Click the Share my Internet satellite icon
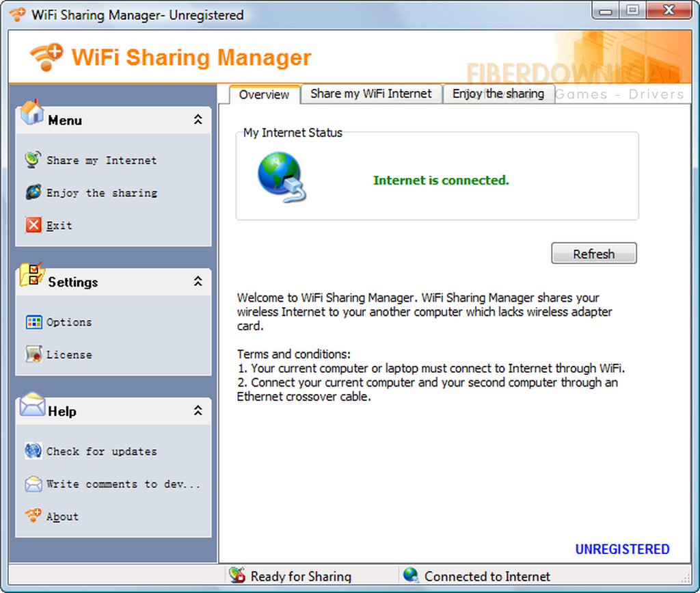Viewport: 700px width, 593px height. (33, 160)
